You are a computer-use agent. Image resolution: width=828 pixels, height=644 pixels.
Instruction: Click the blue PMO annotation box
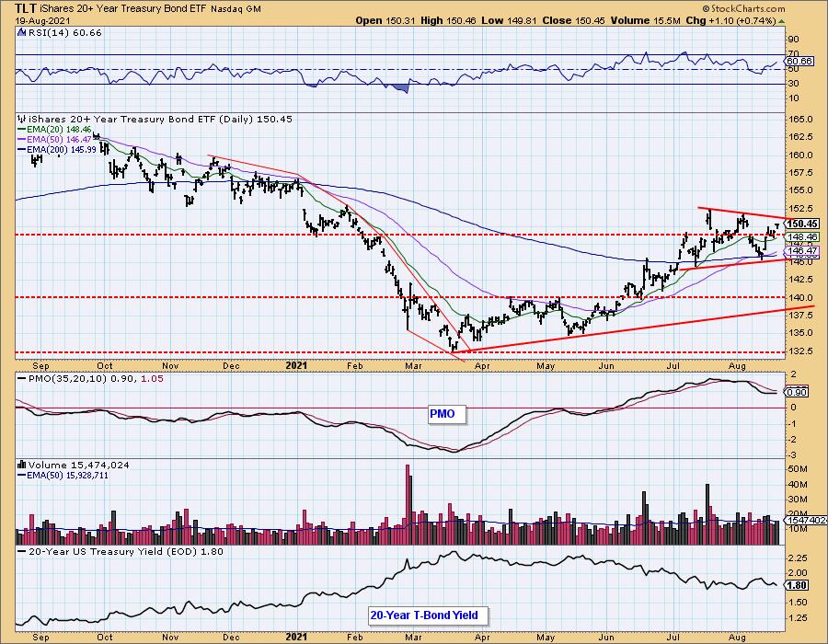pyautogui.click(x=447, y=414)
